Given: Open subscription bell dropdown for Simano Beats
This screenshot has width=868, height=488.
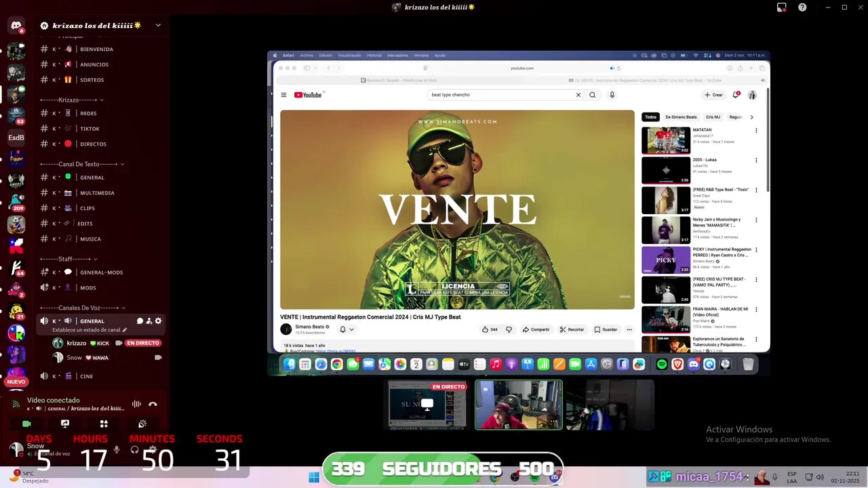Looking at the screenshot, I should click(x=347, y=329).
